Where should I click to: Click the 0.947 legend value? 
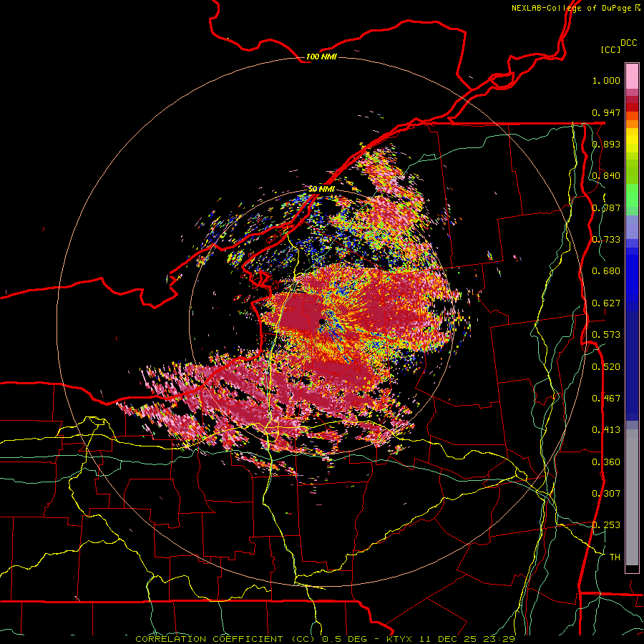click(x=606, y=112)
